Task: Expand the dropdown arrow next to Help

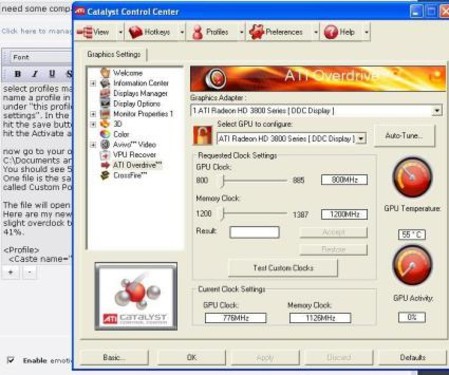Action: (x=366, y=32)
